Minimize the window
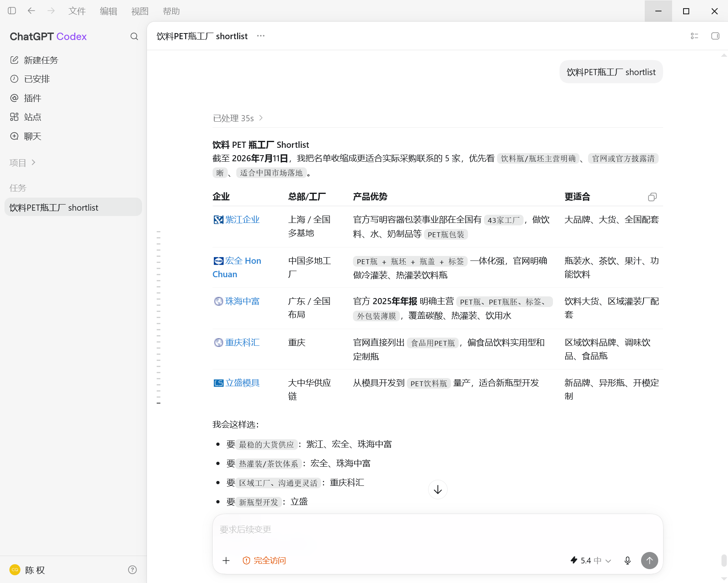 coord(658,11)
